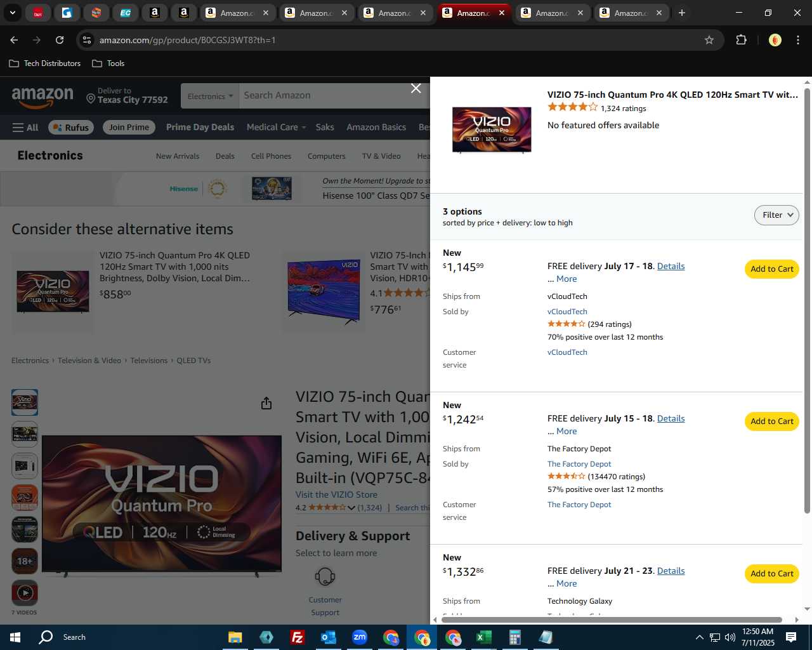Close the active Amazon tab
812x650 pixels.
502,13
